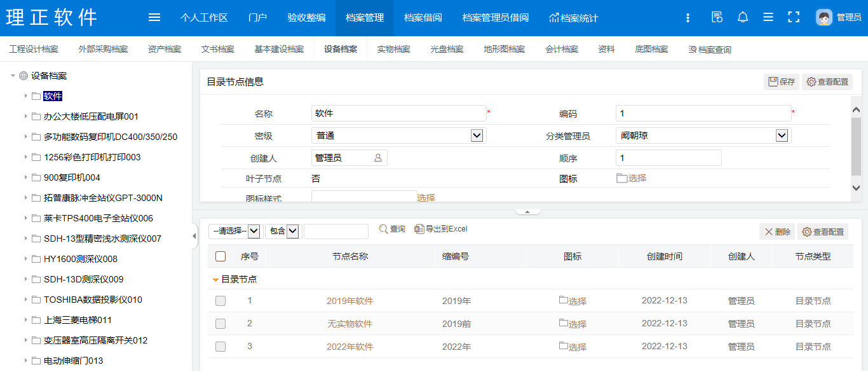Check the box for 2019年软件 row

click(220, 301)
